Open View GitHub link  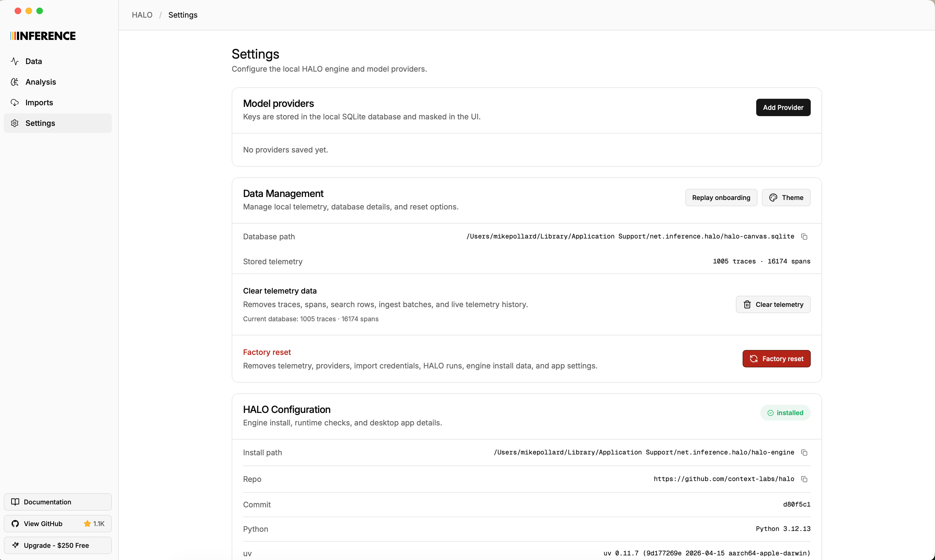tap(58, 524)
